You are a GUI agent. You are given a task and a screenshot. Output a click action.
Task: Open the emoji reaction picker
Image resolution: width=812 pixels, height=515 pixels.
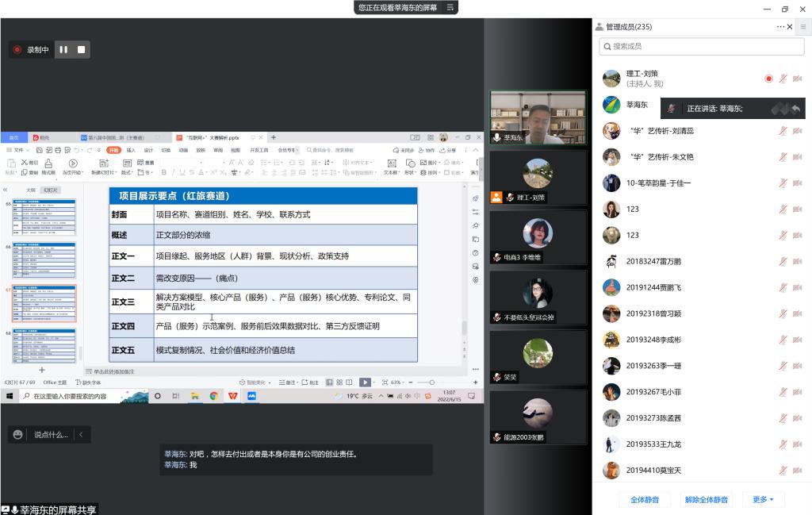click(x=17, y=434)
